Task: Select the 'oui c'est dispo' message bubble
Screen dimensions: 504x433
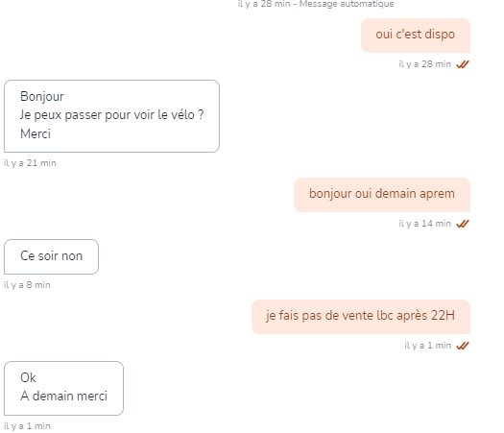Action: coord(416,36)
